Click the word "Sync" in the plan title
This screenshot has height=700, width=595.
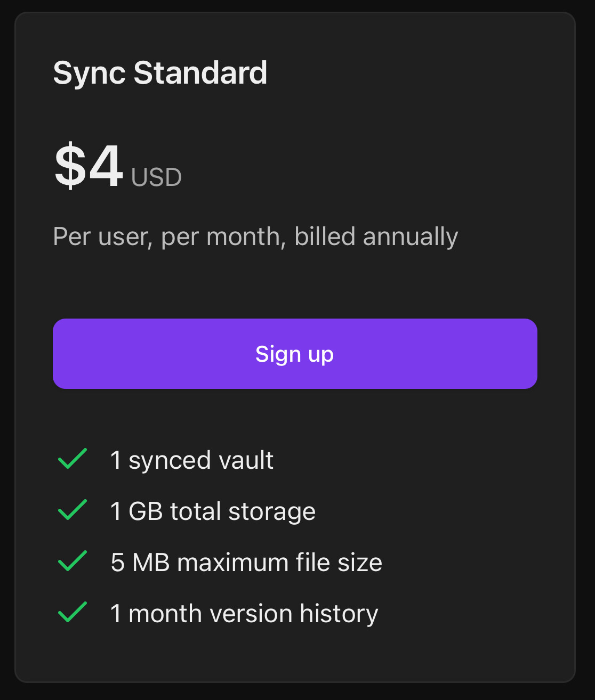90,74
